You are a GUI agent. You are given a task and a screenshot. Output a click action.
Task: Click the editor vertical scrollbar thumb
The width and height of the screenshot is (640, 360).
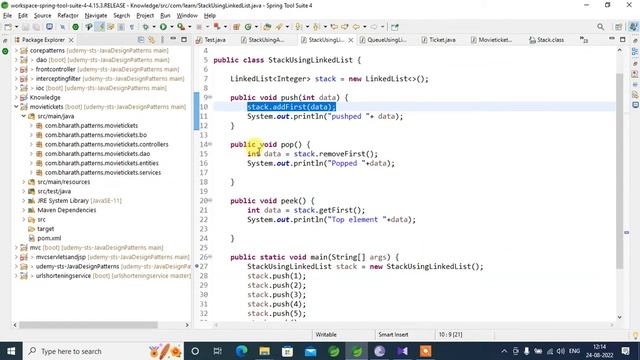620,171
